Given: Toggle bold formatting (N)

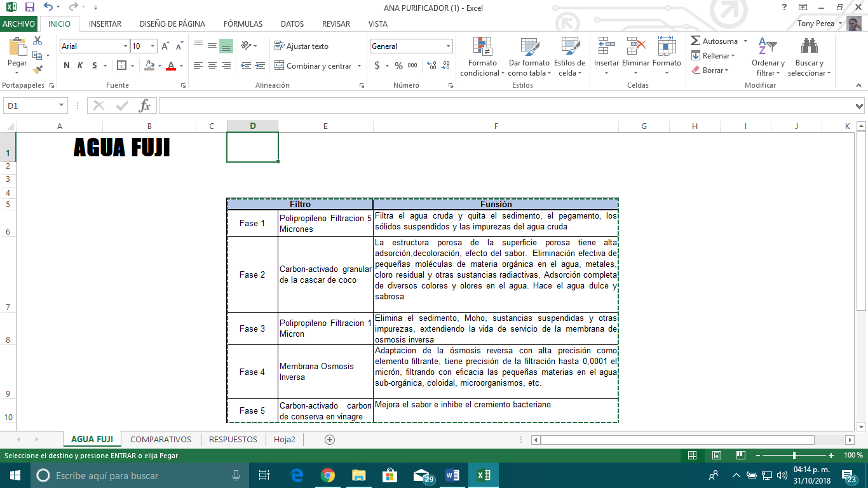Looking at the screenshot, I should [67, 65].
